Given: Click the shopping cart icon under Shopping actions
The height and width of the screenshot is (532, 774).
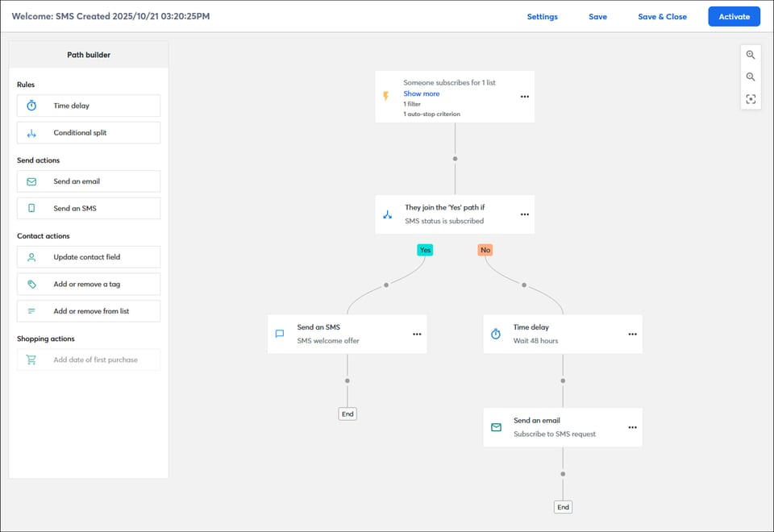Looking at the screenshot, I should 31,360.
